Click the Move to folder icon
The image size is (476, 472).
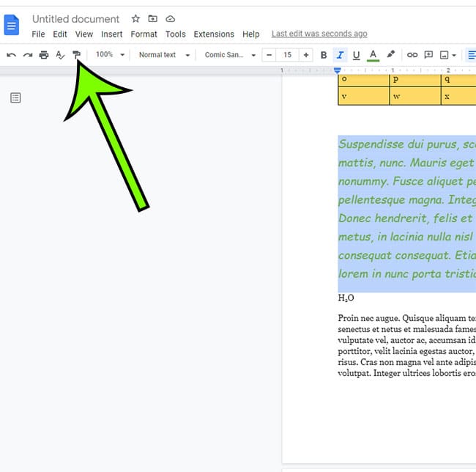coord(153,19)
